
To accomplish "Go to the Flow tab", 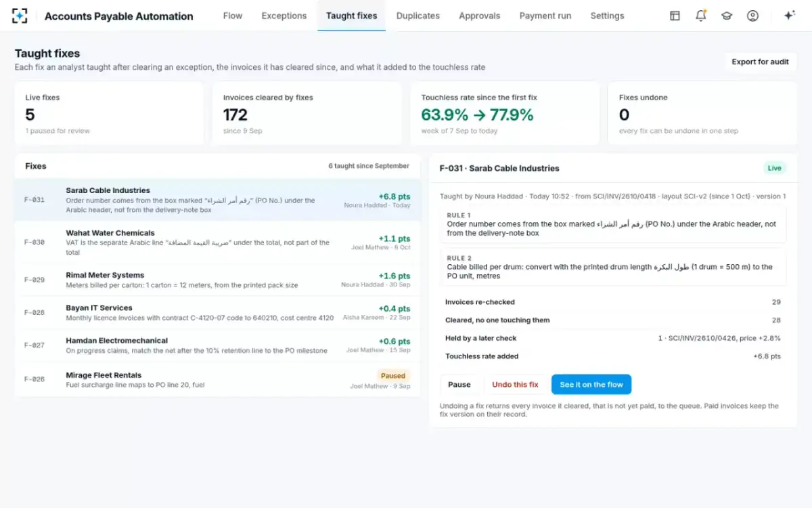I will click(x=233, y=16).
